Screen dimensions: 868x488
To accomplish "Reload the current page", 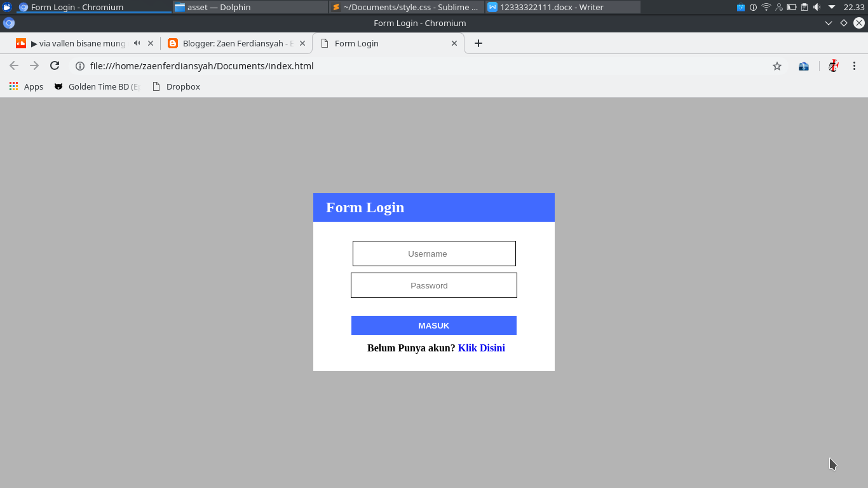I will (x=55, y=65).
